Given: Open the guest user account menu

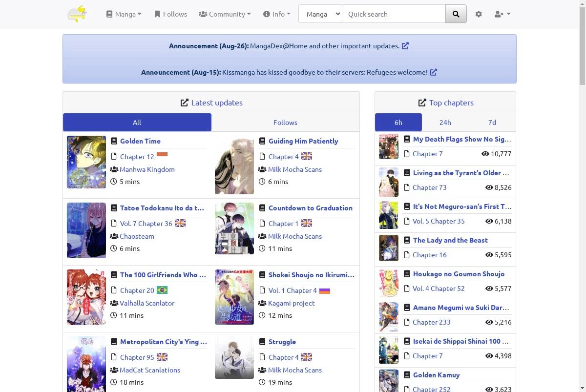Looking at the screenshot, I should coord(502,14).
